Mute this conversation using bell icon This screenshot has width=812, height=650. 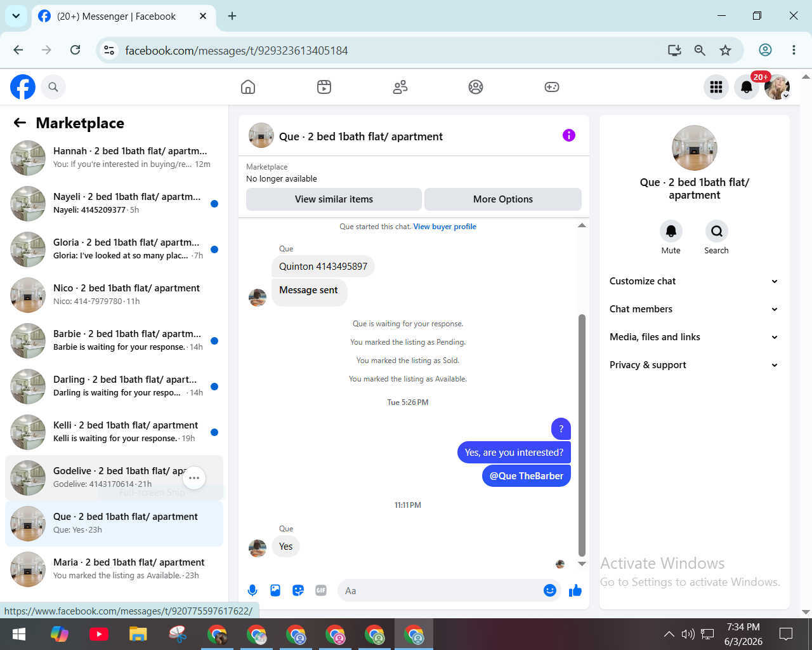(x=671, y=231)
